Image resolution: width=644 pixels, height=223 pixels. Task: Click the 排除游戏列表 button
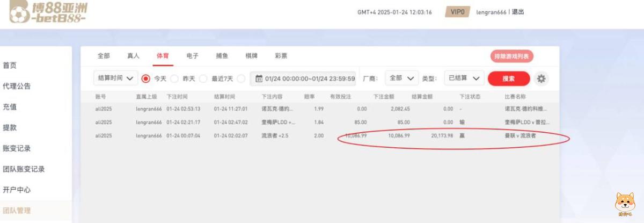[x=511, y=56]
